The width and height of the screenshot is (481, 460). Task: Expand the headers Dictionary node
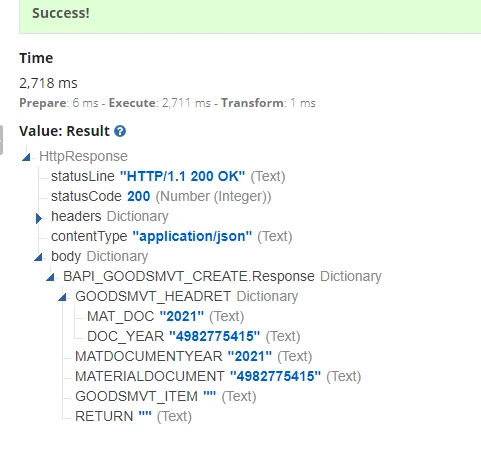click(39, 218)
